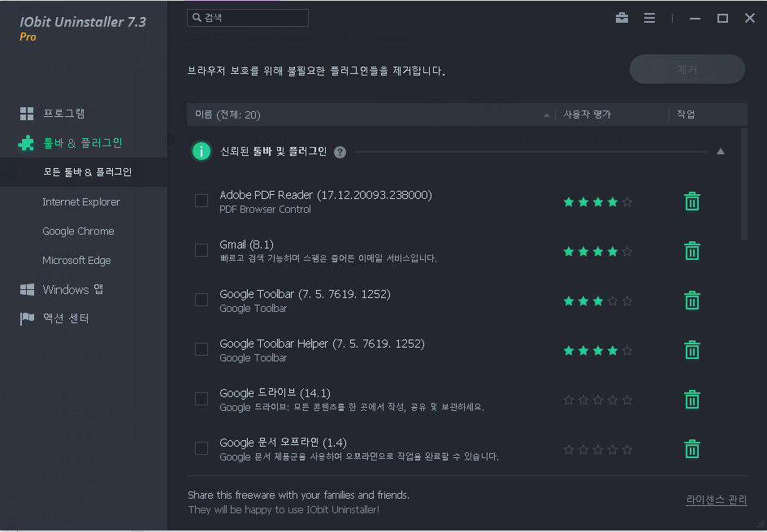
Task: Select Google Toolbar Helper entry name
Action: 322,344
